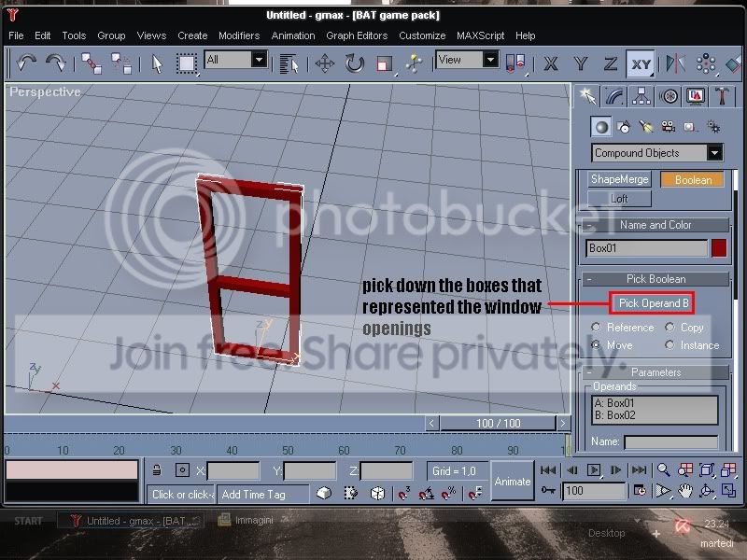The image size is (747, 560).
Task: Restrict transform to the Z axis
Action: (x=611, y=63)
